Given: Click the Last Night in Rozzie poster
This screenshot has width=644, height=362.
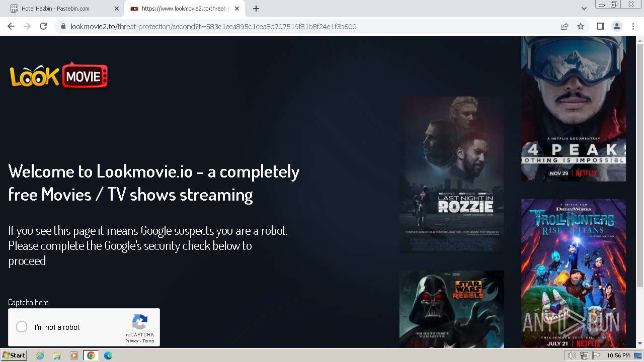Looking at the screenshot, I should [452, 174].
